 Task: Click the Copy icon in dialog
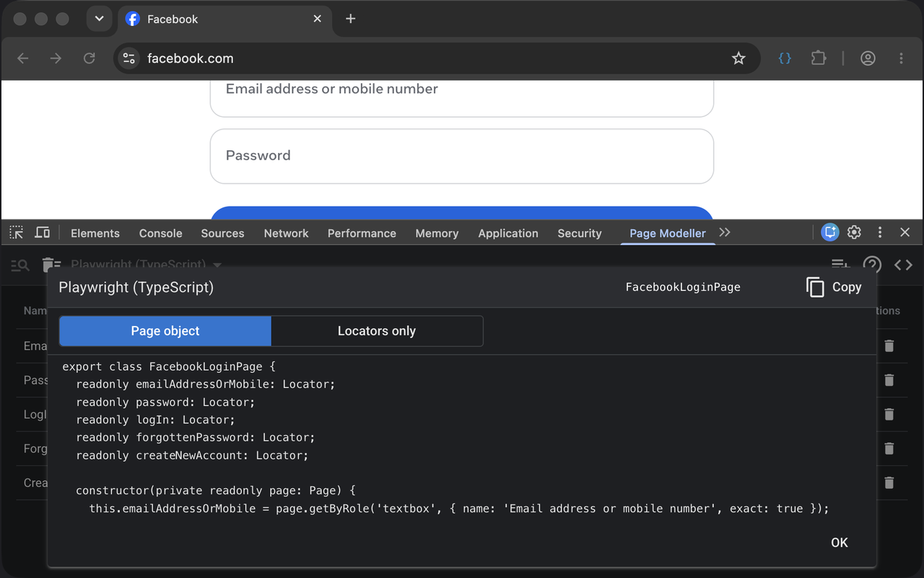pos(815,287)
